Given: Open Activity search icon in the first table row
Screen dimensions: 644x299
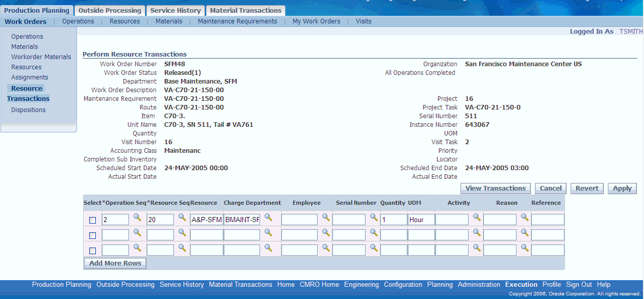Looking at the screenshot, I should (477, 218).
